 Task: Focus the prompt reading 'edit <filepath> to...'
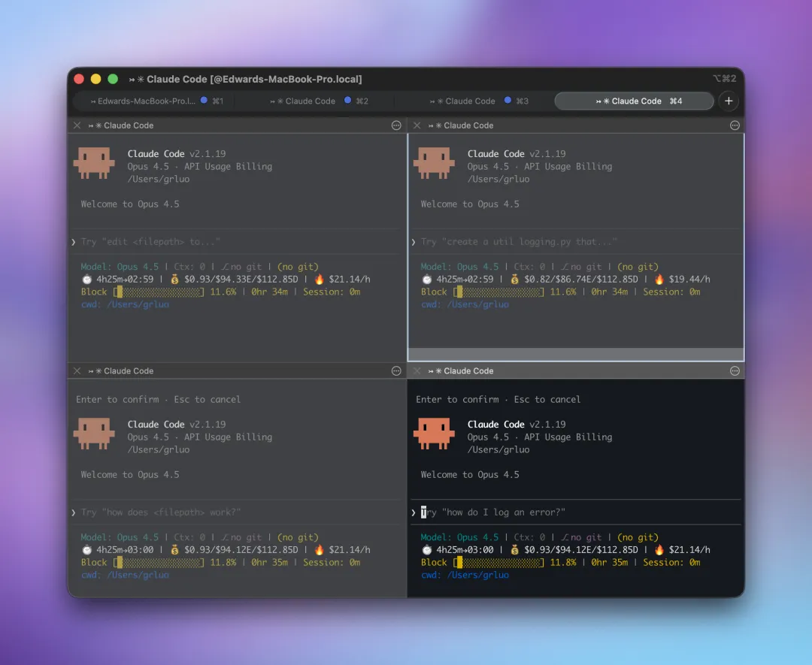(x=237, y=242)
